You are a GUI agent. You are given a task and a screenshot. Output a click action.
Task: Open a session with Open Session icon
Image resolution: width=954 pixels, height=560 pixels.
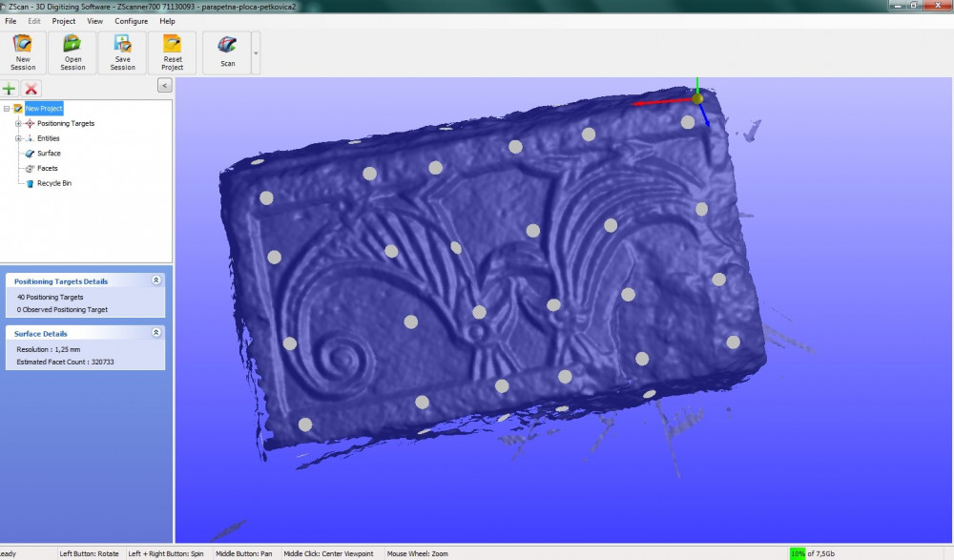coord(73,45)
